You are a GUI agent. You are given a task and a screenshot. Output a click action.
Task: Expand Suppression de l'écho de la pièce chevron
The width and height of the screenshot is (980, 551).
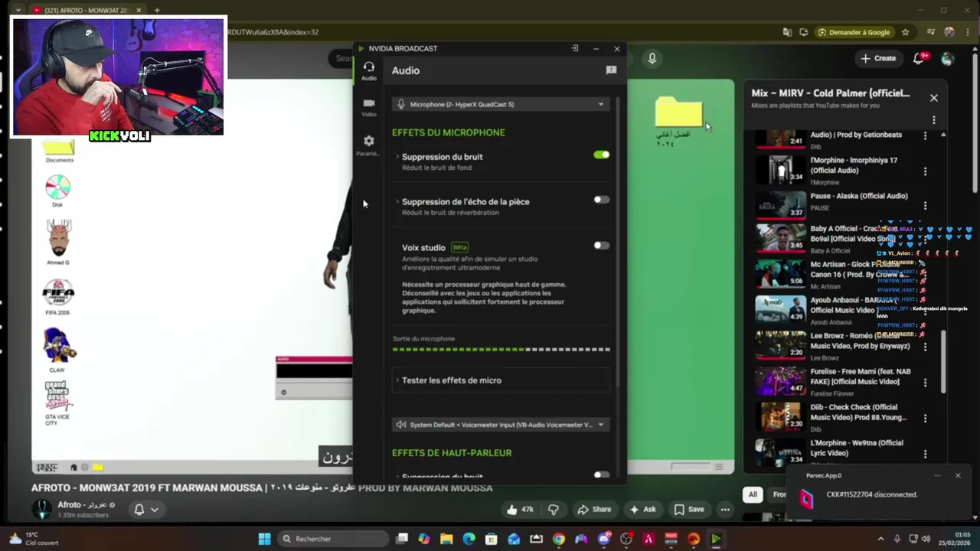[x=397, y=202]
